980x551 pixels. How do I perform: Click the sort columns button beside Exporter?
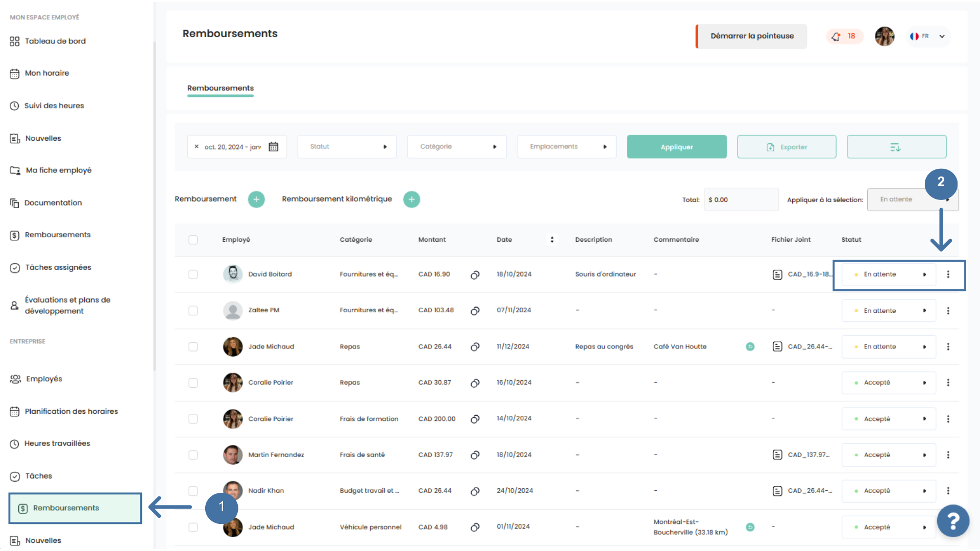pyautogui.click(x=896, y=147)
